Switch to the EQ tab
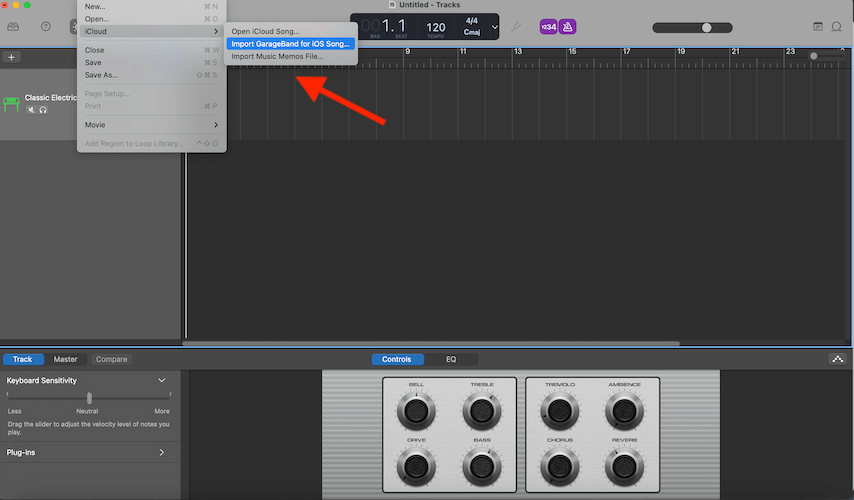Viewport: 854px width, 500px height. (x=451, y=359)
